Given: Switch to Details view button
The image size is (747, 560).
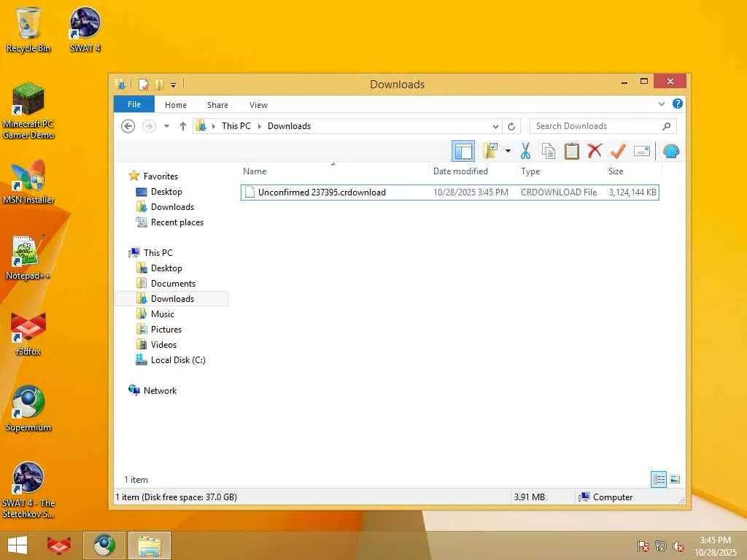Looking at the screenshot, I should (659, 479).
